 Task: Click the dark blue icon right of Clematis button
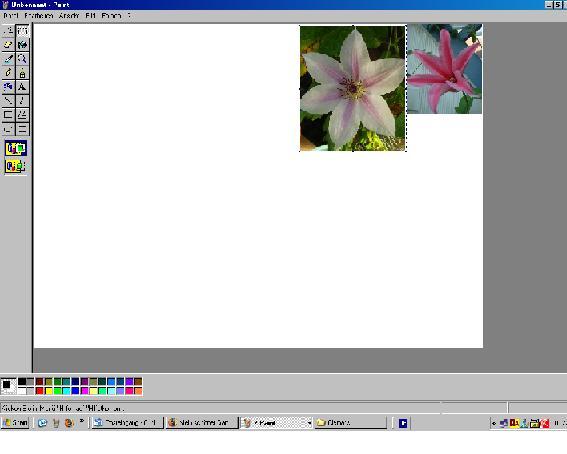[403, 423]
